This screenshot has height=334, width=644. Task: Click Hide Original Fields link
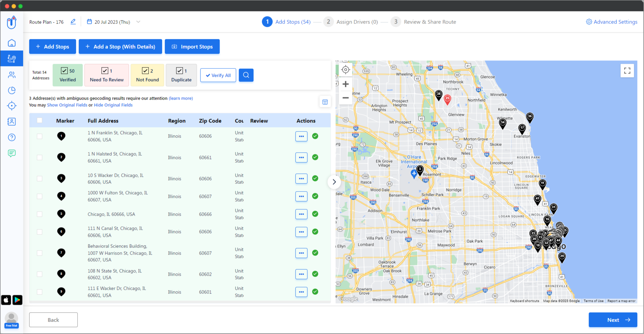113,105
